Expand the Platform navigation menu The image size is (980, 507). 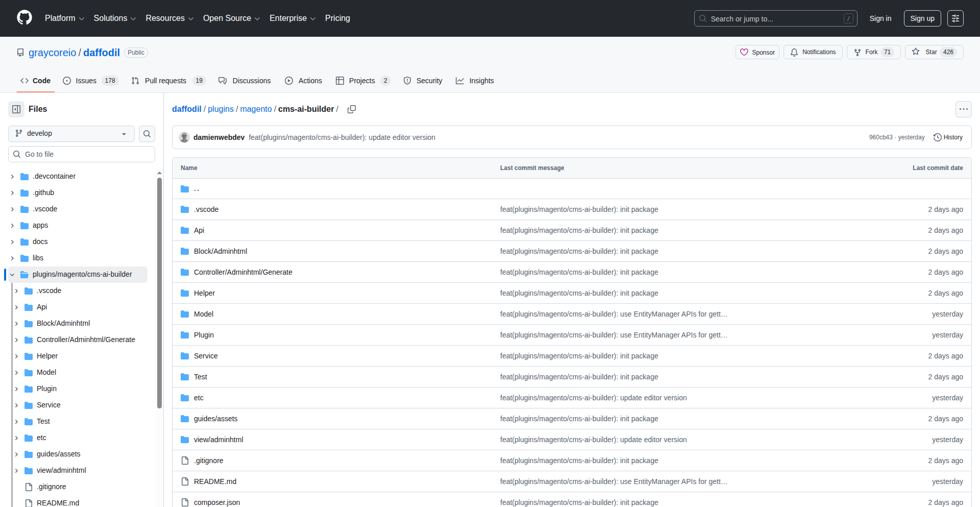point(64,18)
